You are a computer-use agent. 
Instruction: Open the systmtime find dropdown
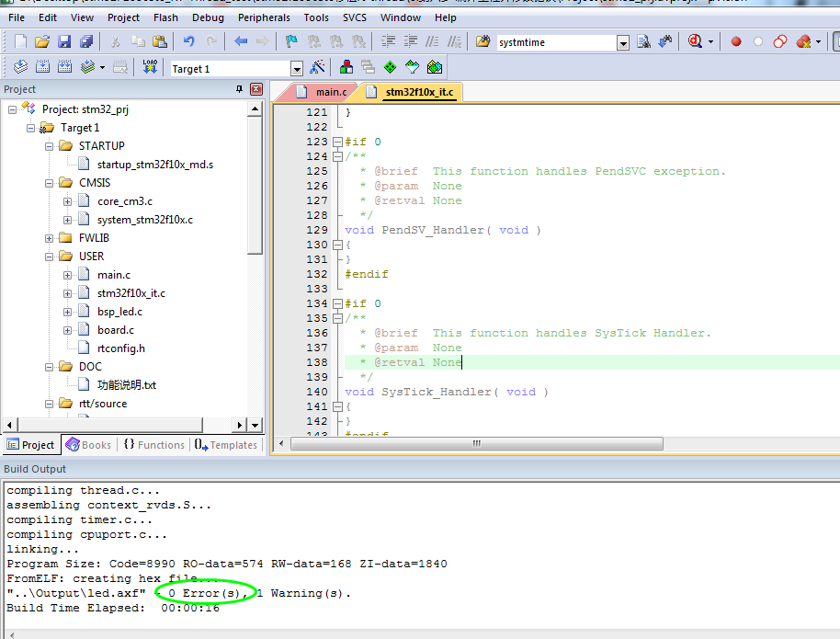pos(622,42)
